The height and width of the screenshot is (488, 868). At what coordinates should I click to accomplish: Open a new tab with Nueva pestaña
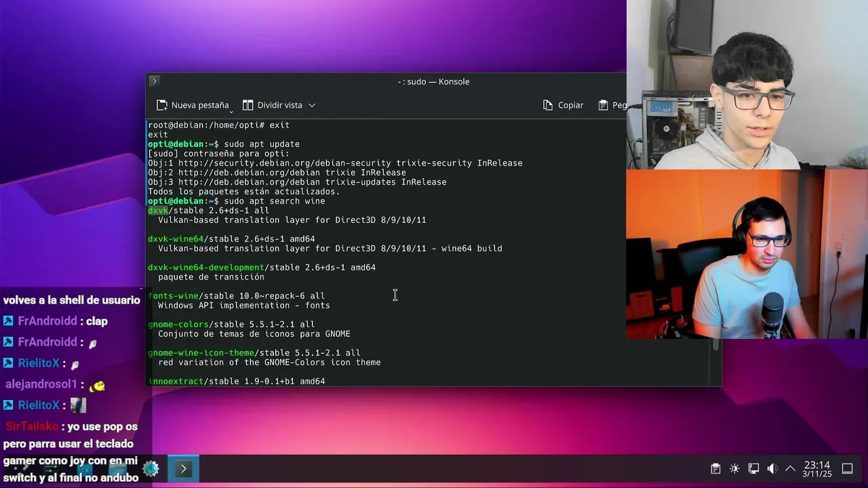tap(193, 105)
